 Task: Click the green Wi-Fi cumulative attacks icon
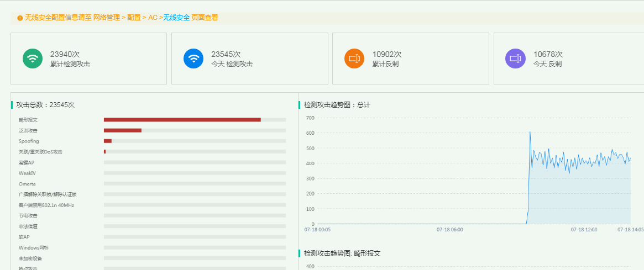tap(33, 59)
